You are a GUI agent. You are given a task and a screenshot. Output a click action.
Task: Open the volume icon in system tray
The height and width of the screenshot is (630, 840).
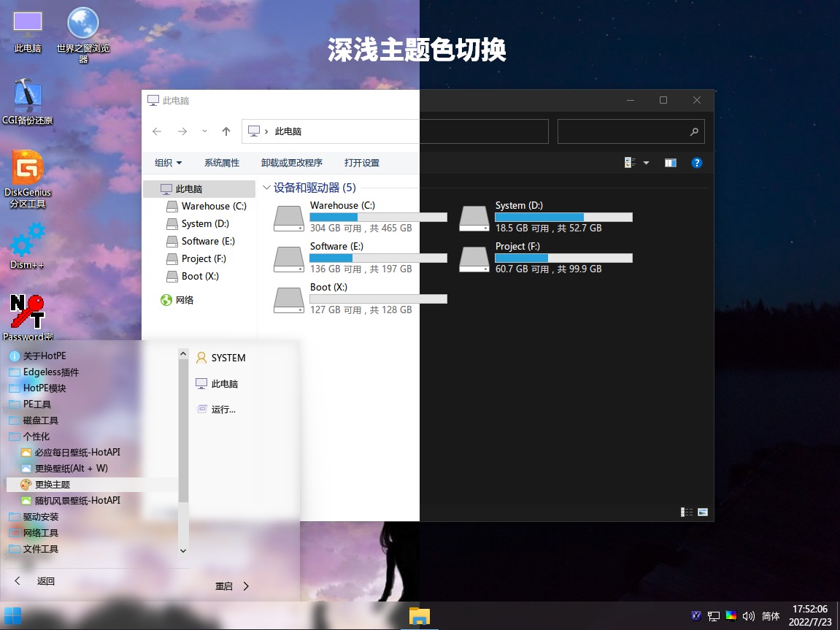[x=749, y=615]
